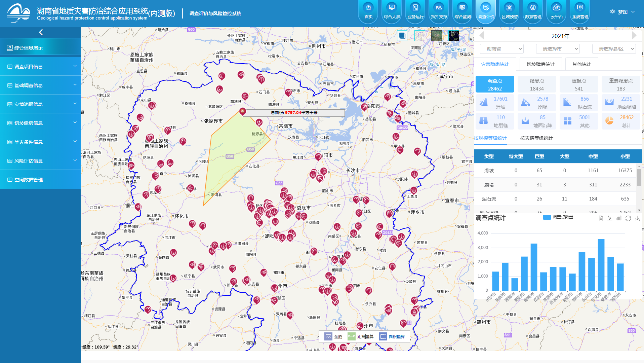This screenshot has width=644, height=363.
Task: Switch chart to line view icon
Action: click(610, 218)
